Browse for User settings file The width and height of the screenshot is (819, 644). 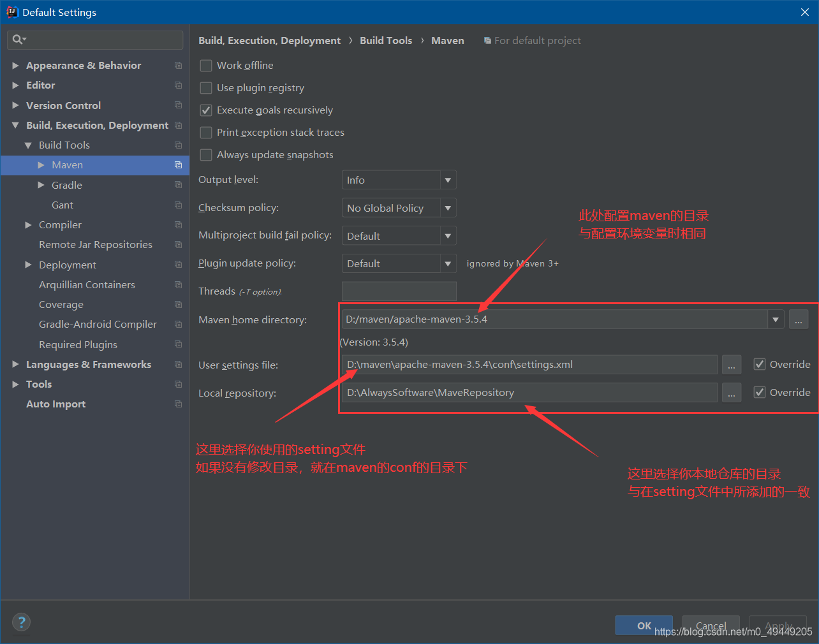coord(732,365)
